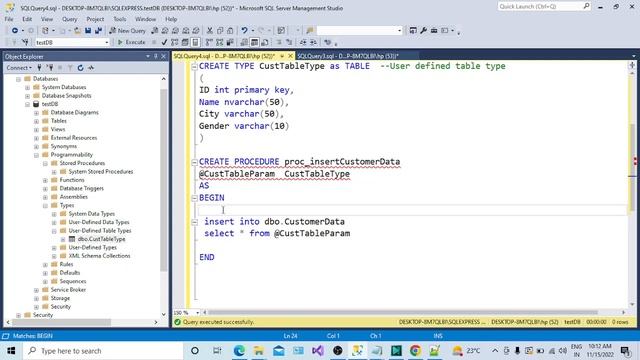Select the Stored Procedures folder

[x=82, y=163]
